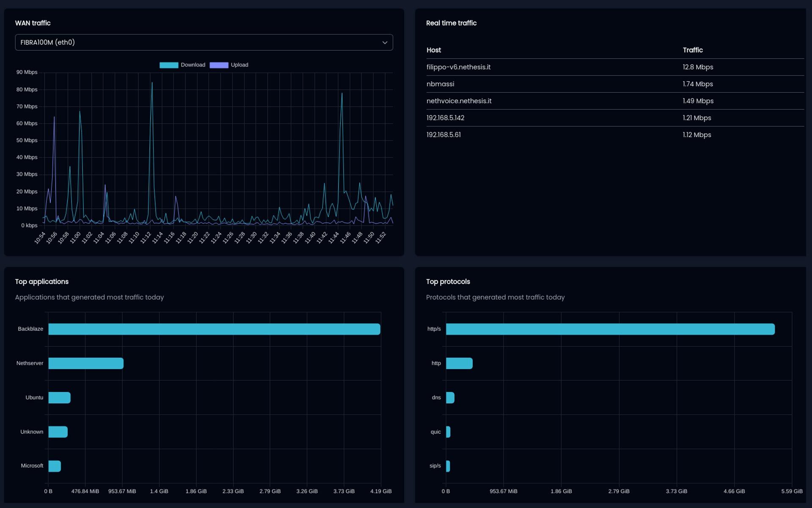The width and height of the screenshot is (812, 508).
Task: Click the Ubuntu application bar
Action: pyautogui.click(x=59, y=398)
